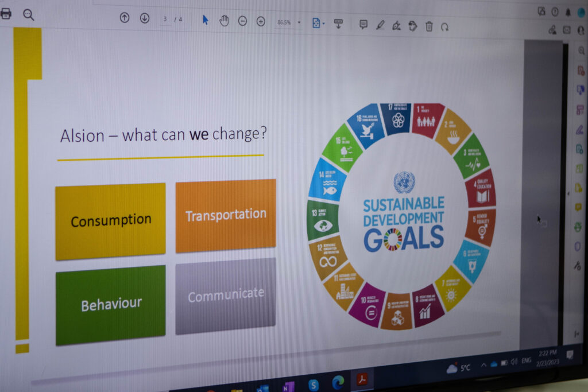
Task: Select the arrow selection tool
Action: click(x=205, y=20)
